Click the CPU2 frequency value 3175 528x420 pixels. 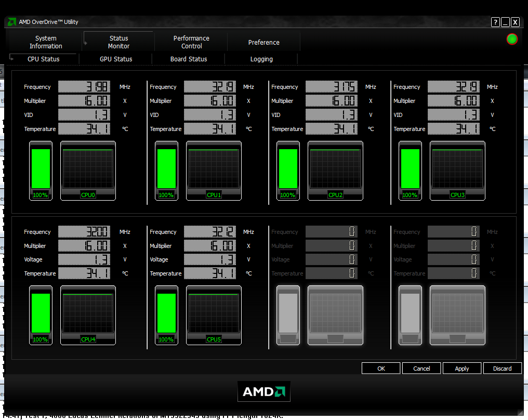click(x=332, y=87)
